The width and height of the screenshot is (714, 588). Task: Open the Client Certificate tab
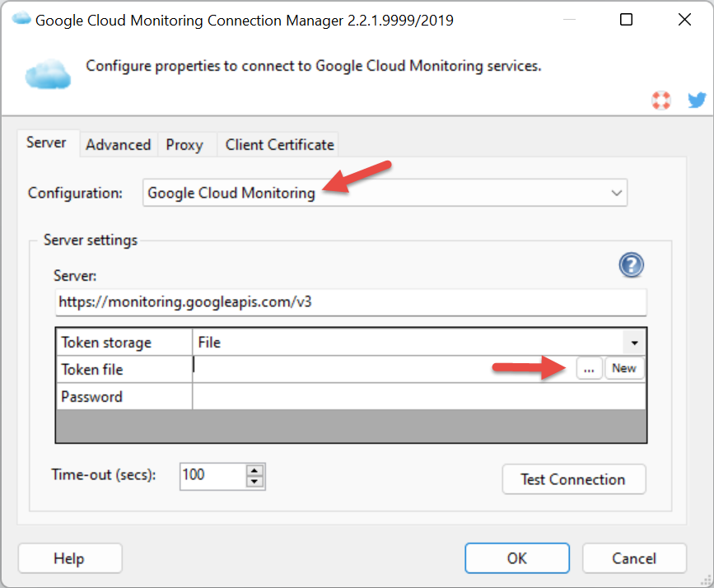click(280, 145)
